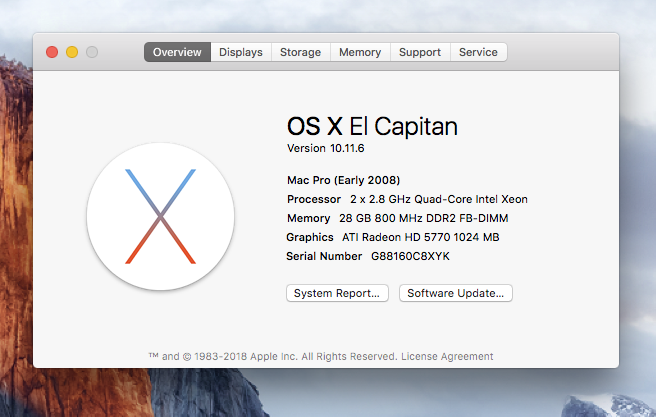Click the Mac Pro (Early 2008) text
656x417 pixels.
coord(343,180)
